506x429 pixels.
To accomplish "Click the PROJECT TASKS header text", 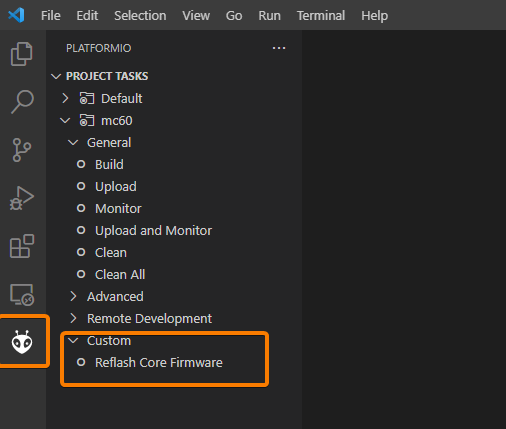I will 107,76.
